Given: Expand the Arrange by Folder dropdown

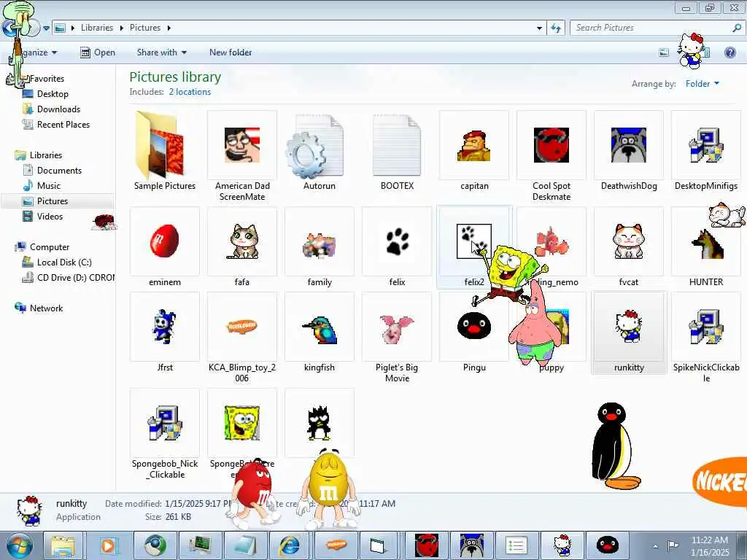Looking at the screenshot, I should 703,84.
